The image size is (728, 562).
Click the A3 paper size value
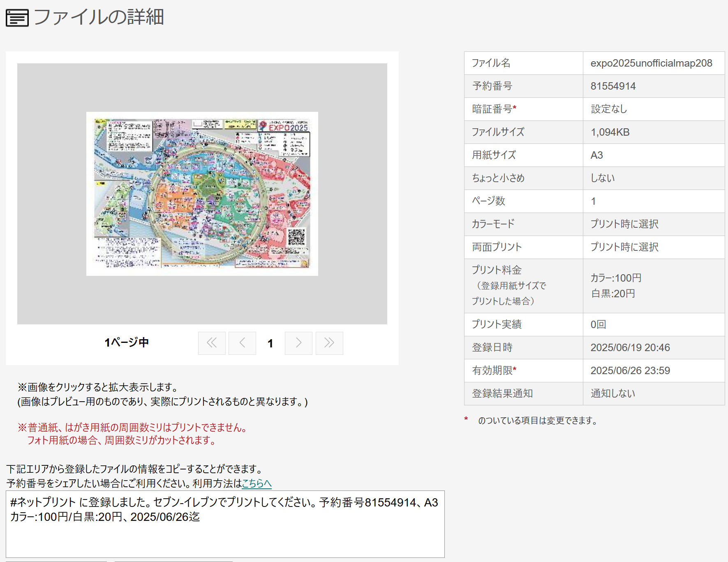596,155
